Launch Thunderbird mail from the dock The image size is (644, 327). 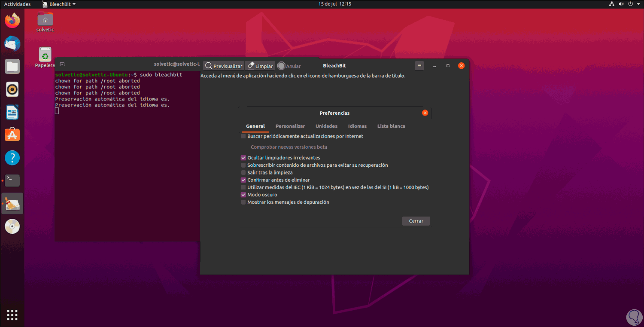[12, 43]
